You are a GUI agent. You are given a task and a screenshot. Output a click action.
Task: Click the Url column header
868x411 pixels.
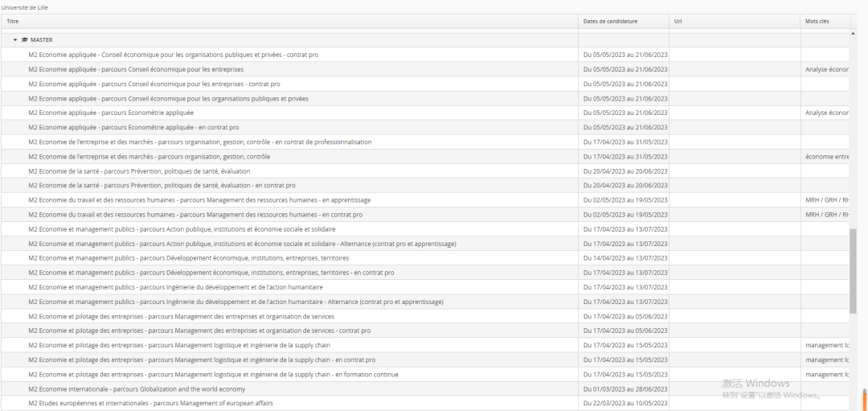coord(735,21)
